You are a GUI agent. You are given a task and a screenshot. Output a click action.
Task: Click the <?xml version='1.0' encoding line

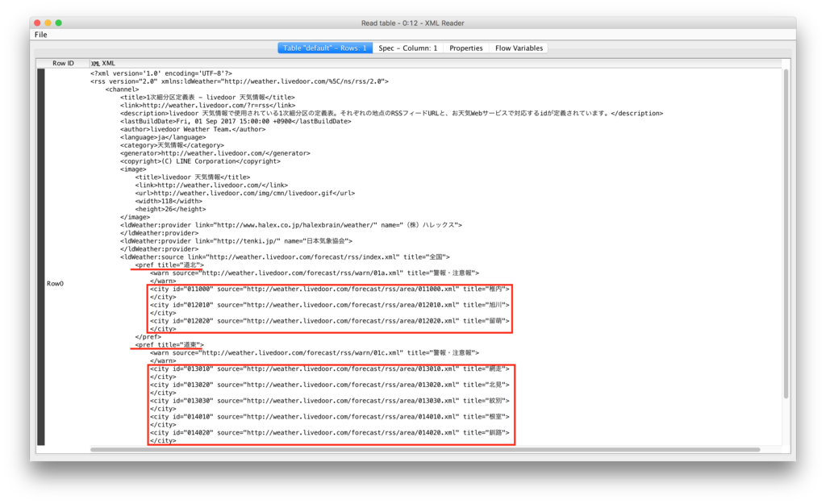[161, 73]
